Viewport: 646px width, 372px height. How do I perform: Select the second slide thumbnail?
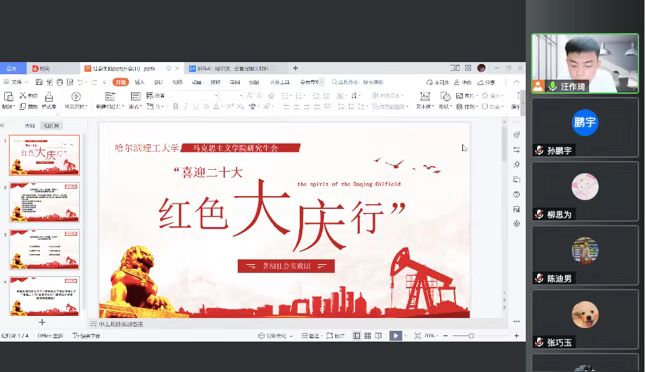pyautogui.click(x=44, y=202)
